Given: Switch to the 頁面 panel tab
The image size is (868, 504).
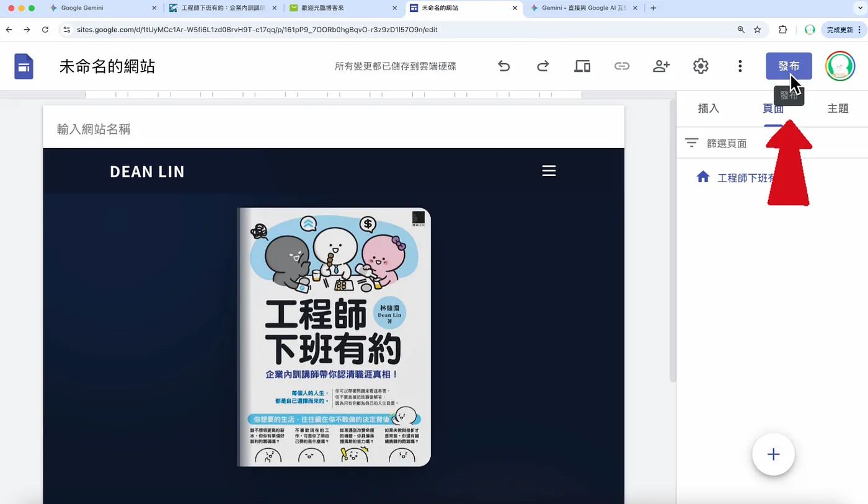Looking at the screenshot, I should 773,108.
